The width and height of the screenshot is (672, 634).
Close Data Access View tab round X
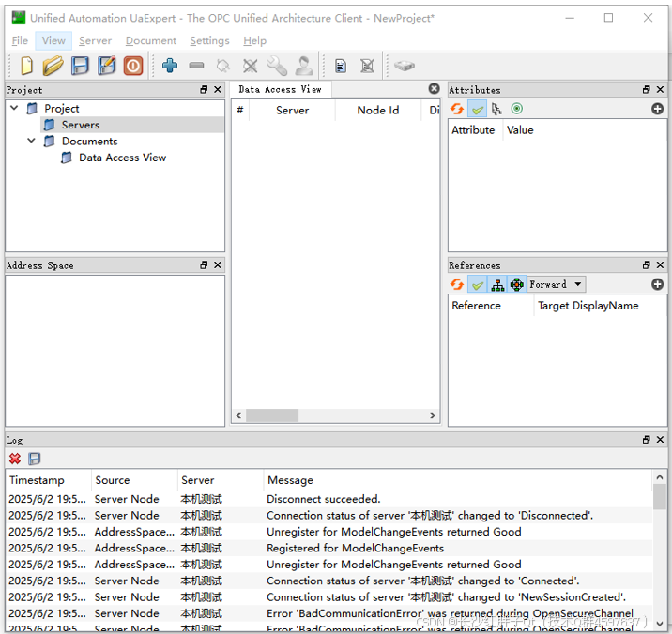(435, 89)
